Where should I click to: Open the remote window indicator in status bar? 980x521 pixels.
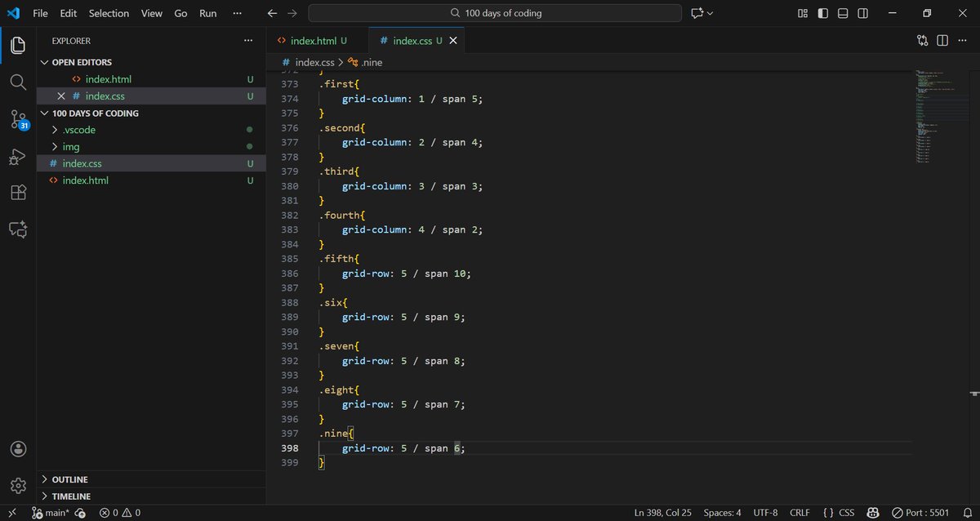(11, 513)
